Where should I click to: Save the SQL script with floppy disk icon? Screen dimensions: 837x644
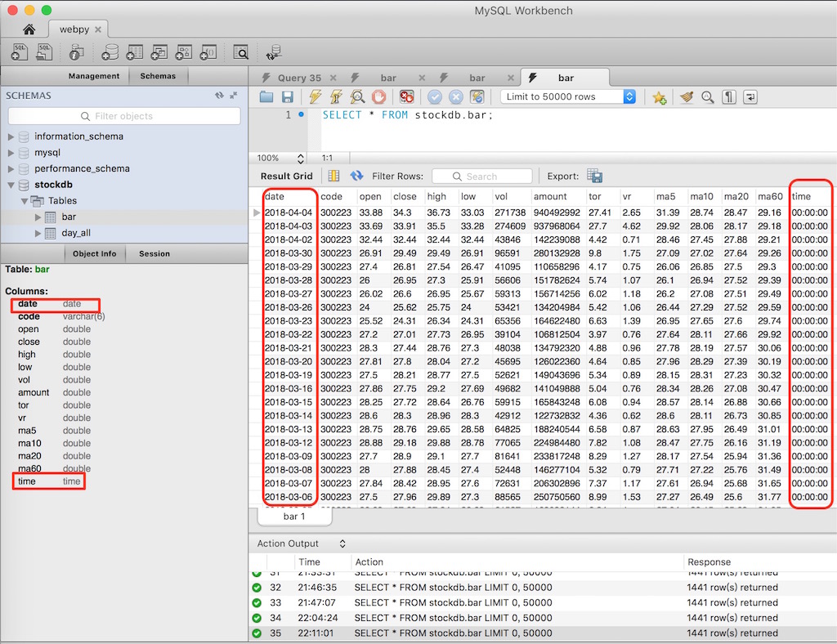click(288, 97)
